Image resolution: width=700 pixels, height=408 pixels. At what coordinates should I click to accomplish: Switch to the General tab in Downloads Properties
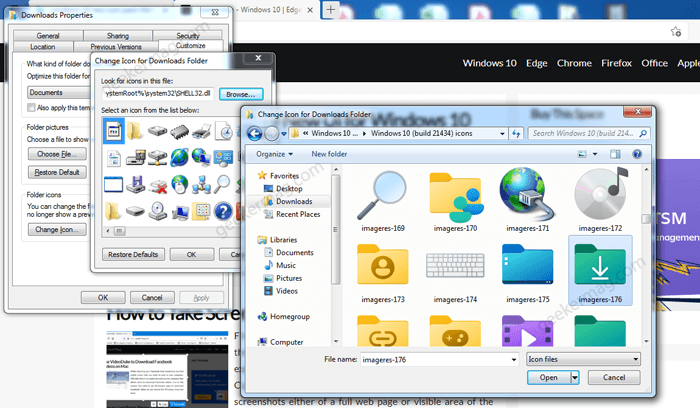coord(48,36)
